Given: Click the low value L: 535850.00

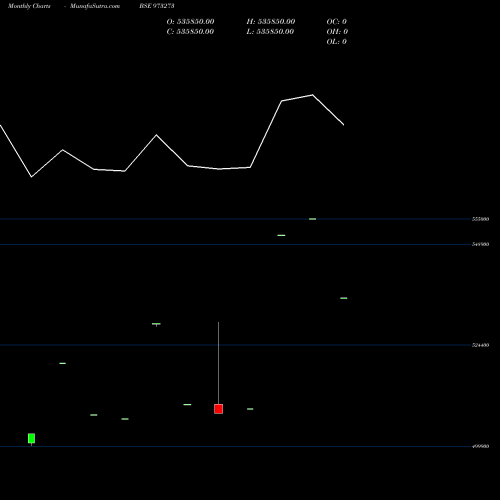Looking at the screenshot, I should pos(270,32).
